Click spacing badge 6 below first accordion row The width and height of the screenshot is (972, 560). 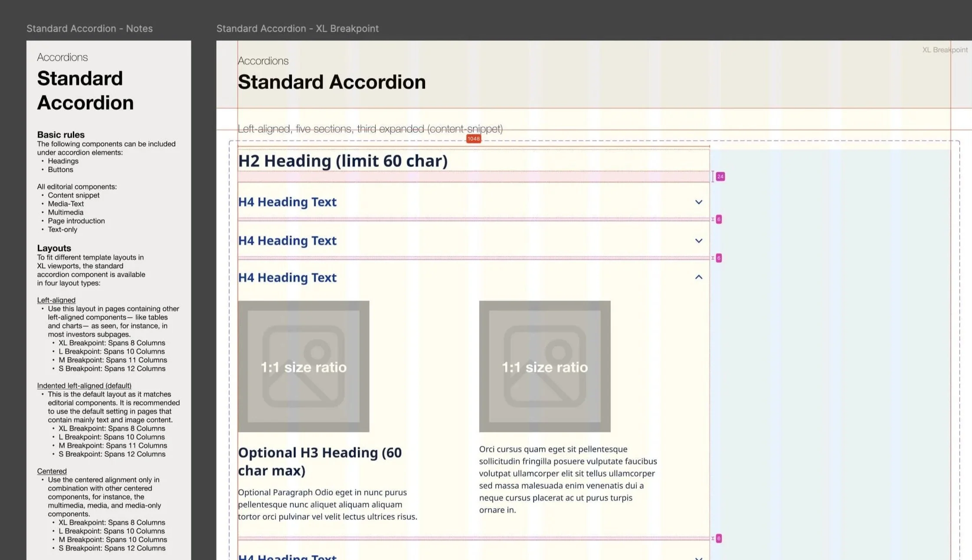point(719,219)
